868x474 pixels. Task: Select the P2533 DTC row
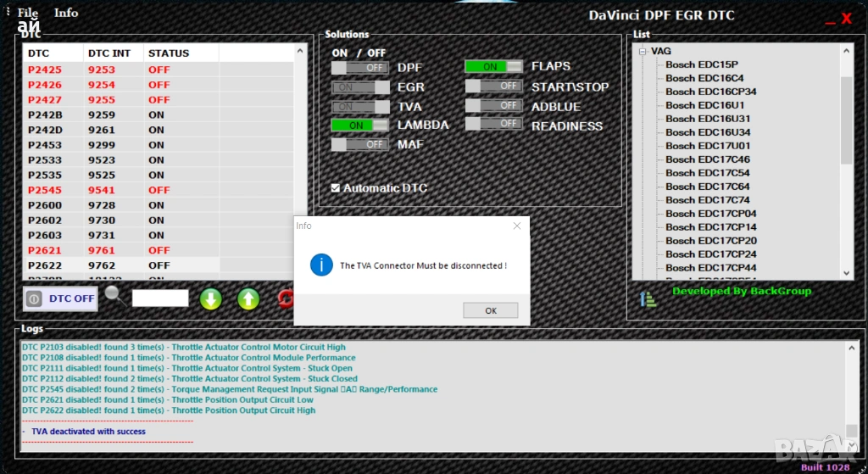coord(159,160)
